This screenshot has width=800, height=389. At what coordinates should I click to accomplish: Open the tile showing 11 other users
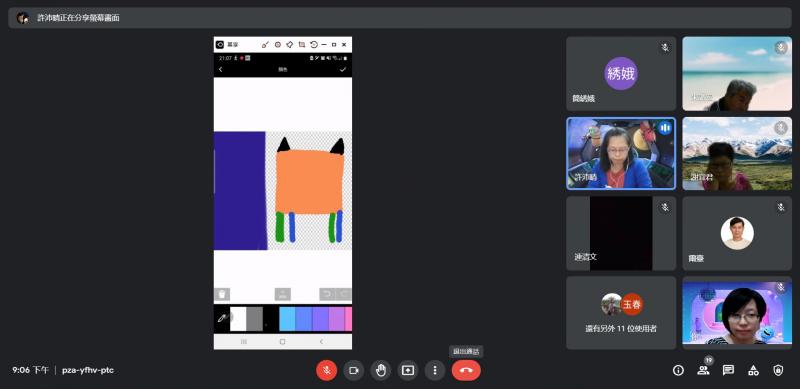[x=621, y=313]
